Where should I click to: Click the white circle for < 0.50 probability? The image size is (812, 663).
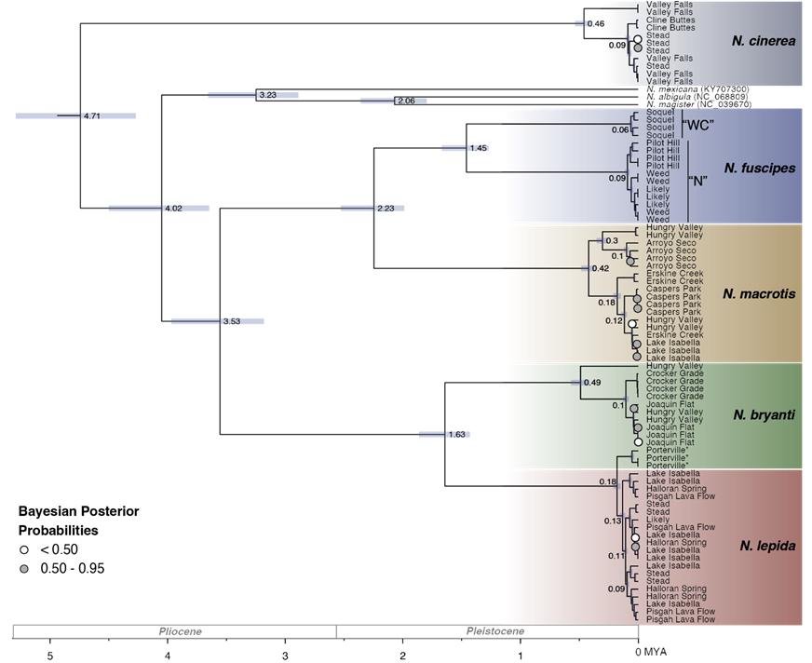pos(23,549)
